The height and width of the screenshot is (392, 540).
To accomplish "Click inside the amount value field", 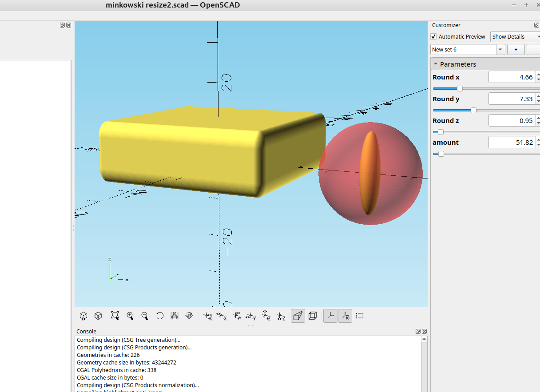I will 511,142.
